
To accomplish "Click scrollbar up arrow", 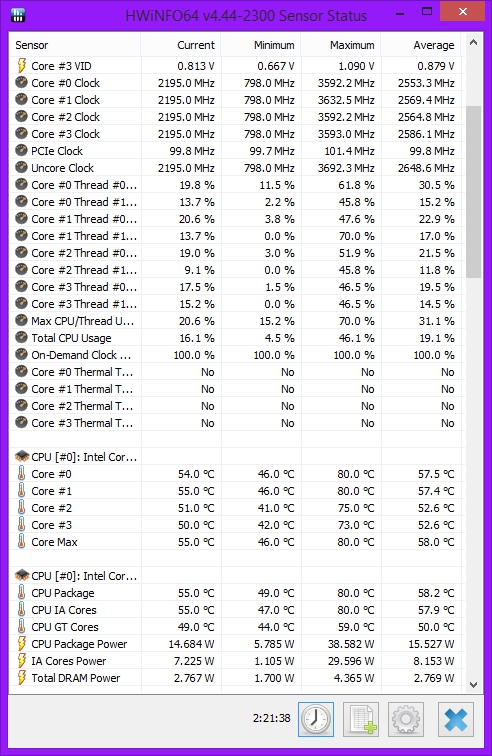I will [x=473, y=42].
